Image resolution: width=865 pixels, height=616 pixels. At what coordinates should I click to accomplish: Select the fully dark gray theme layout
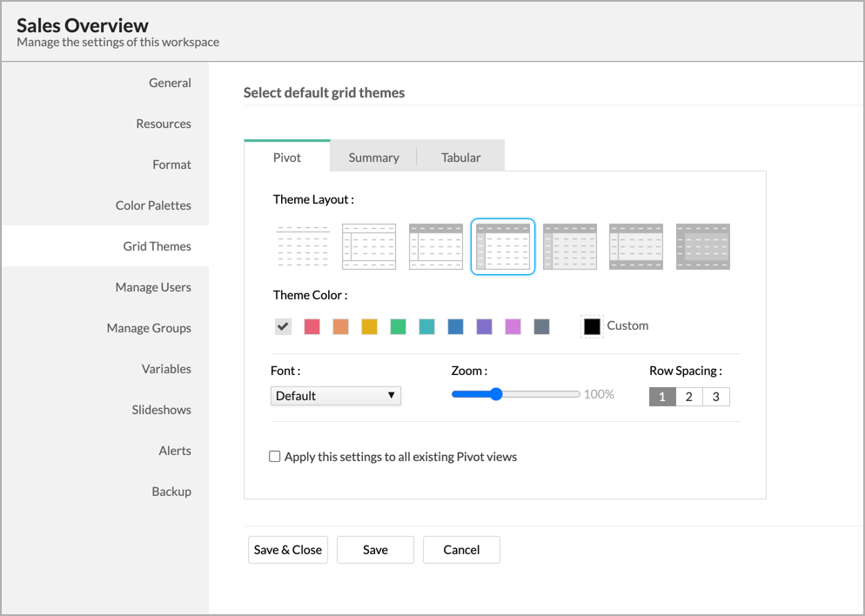(x=703, y=246)
